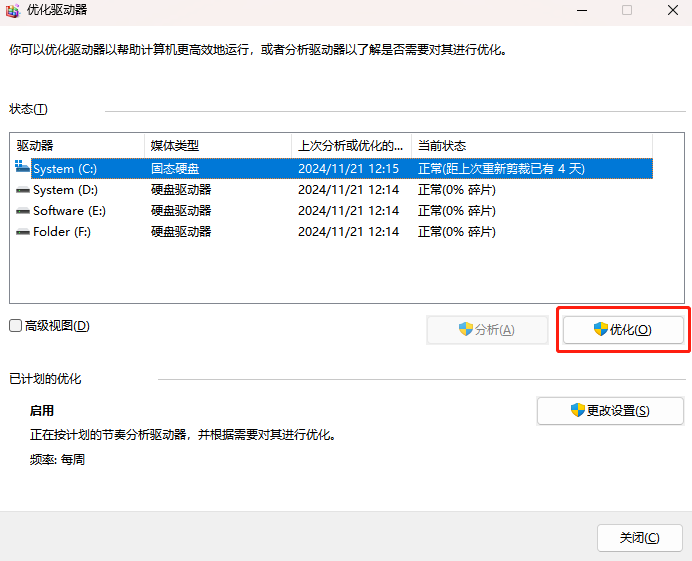Click 硬盘驱动器 cell in Folder (F:) row
Screen dimensions: 692x561
[181, 232]
